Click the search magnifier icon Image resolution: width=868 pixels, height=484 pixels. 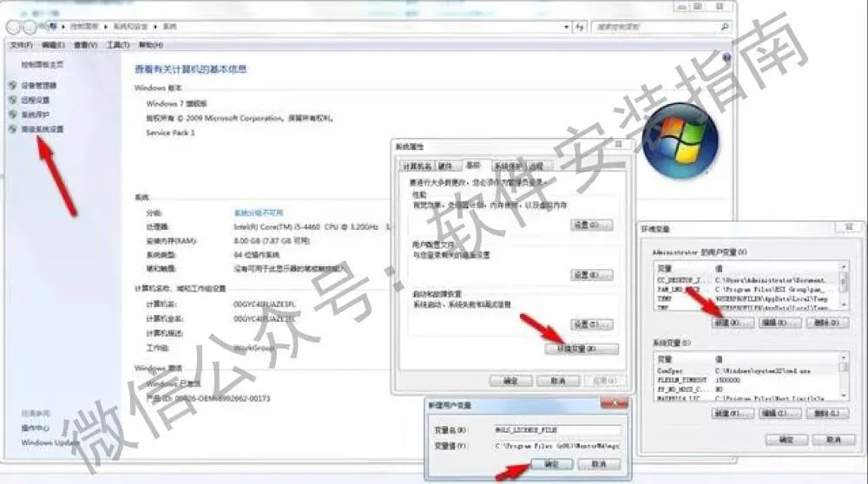pos(724,27)
